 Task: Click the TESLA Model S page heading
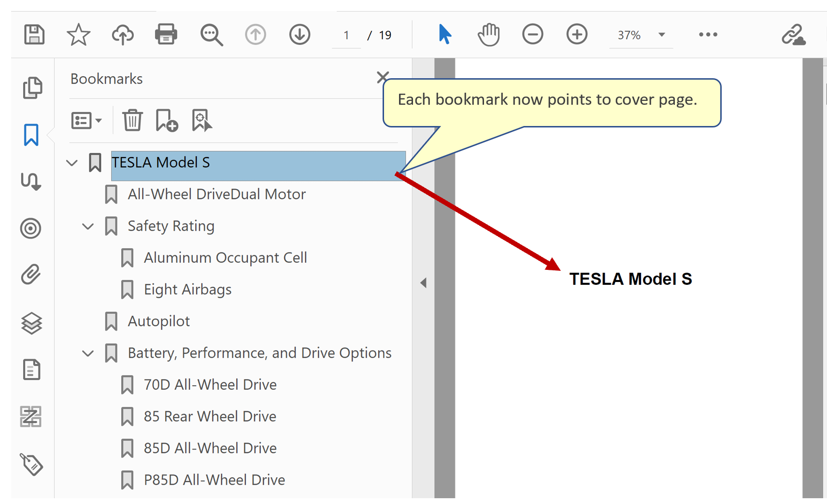click(630, 279)
